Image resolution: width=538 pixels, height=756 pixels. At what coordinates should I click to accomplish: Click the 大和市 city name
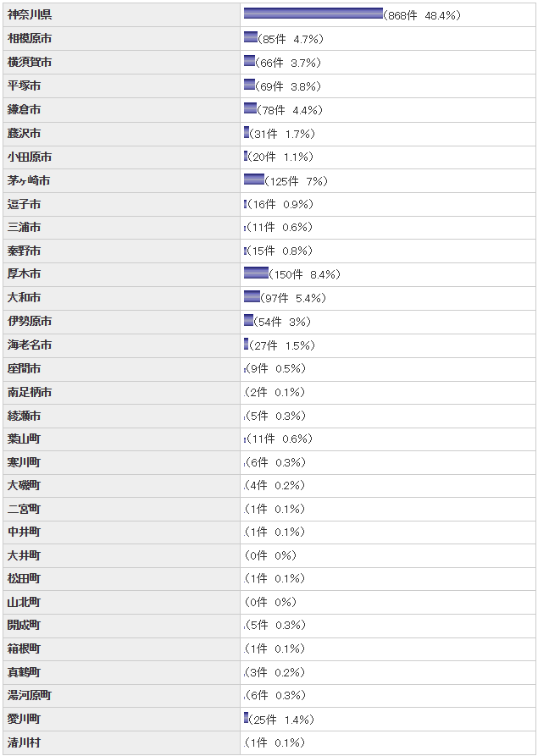coord(25,298)
